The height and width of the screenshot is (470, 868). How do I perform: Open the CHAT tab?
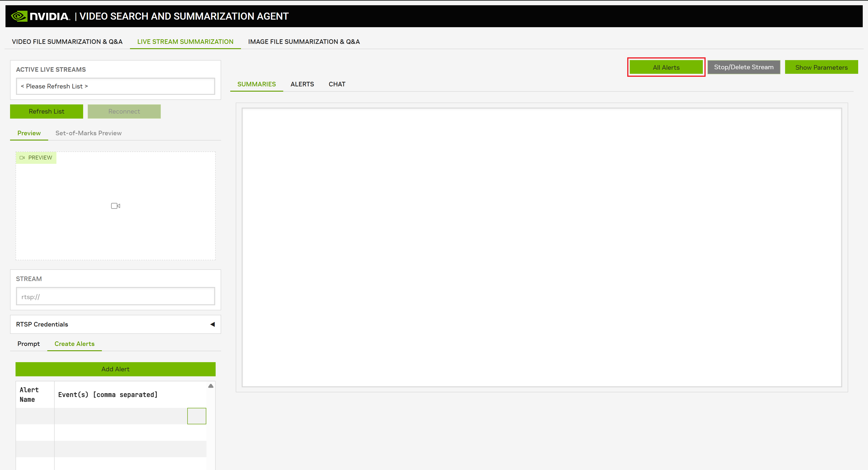click(x=337, y=84)
